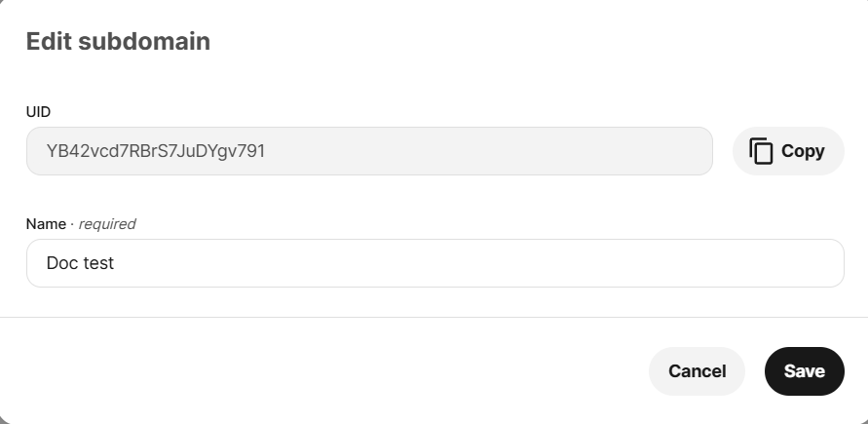Save the subdomain changes
Image resolution: width=868 pixels, height=424 pixels.
click(805, 371)
